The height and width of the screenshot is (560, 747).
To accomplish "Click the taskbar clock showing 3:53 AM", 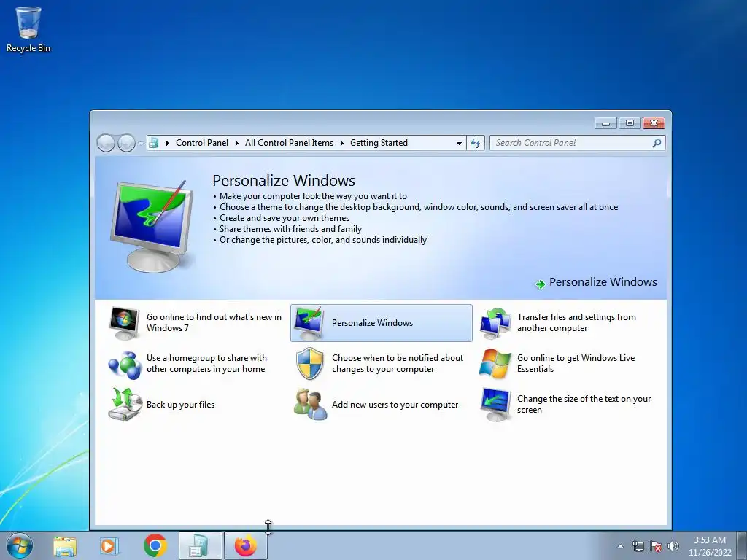I will tap(710, 546).
